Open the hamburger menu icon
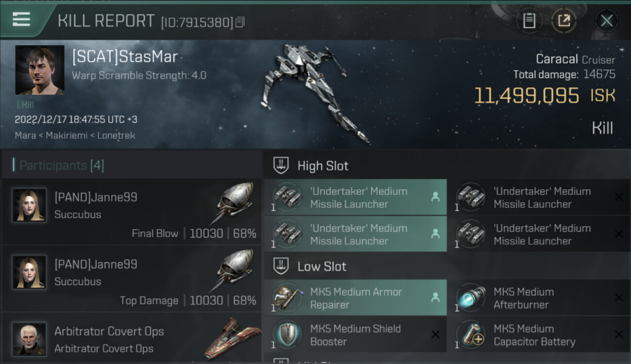 21,20
